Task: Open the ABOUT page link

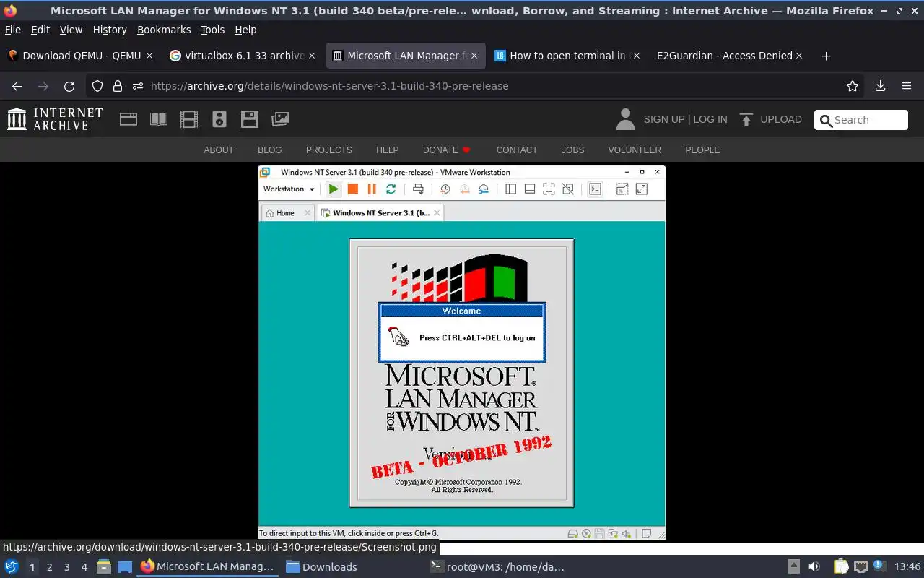Action: coord(219,150)
